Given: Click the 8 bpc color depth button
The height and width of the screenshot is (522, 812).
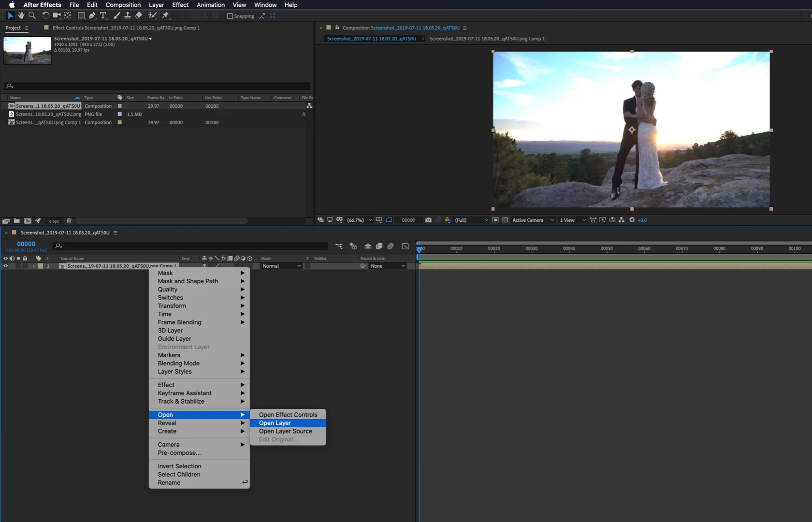Looking at the screenshot, I should [x=54, y=221].
